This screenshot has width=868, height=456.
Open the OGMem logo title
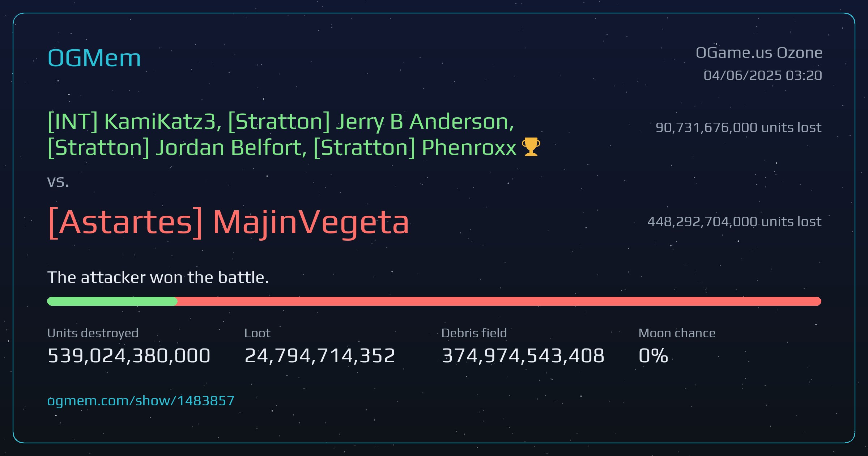94,58
